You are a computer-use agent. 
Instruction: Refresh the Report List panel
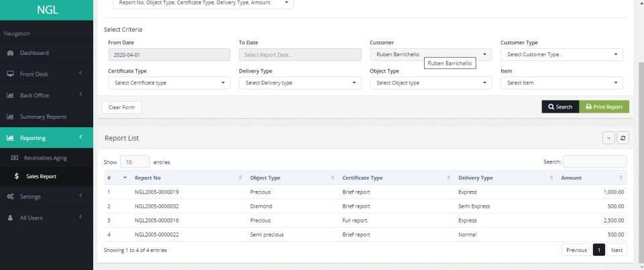pos(623,138)
